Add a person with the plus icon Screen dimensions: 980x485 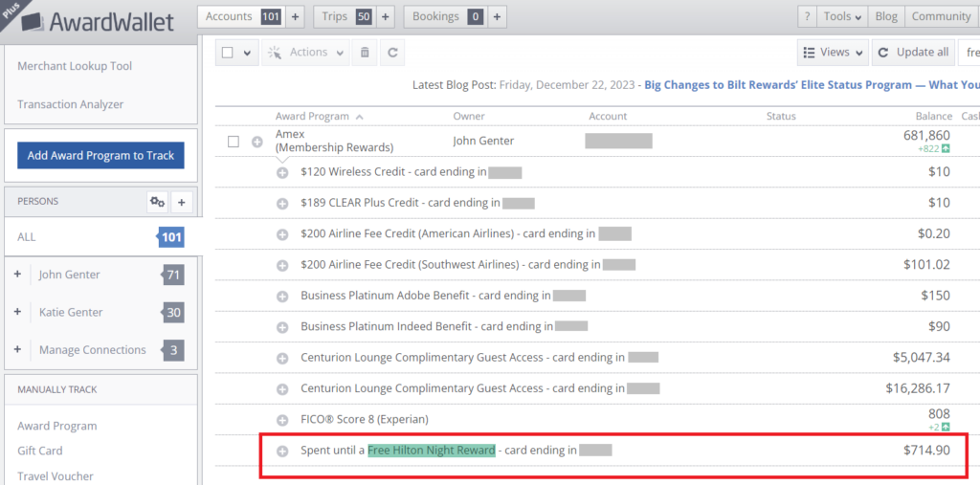[x=182, y=202]
